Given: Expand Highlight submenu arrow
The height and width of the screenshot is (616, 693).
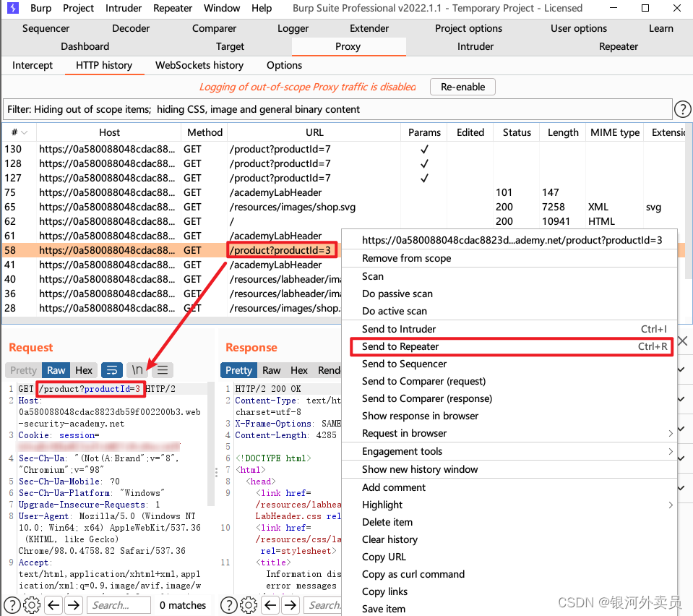Looking at the screenshot, I should click(x=671, y=505).
